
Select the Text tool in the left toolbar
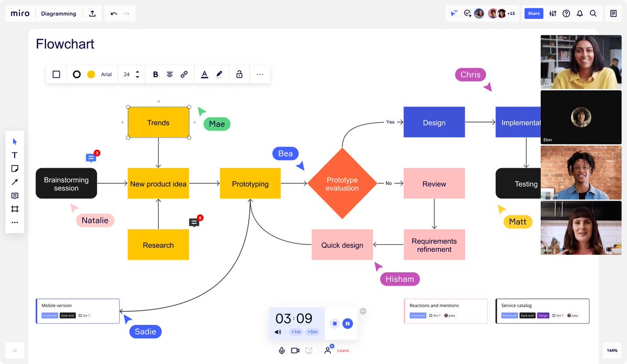pos(15,155)
